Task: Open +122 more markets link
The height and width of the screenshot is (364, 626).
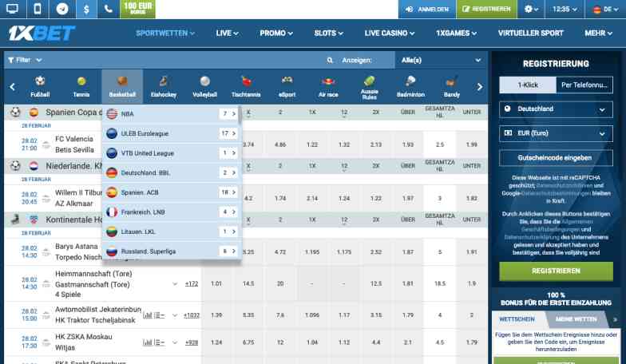Action: pos(192,284)
